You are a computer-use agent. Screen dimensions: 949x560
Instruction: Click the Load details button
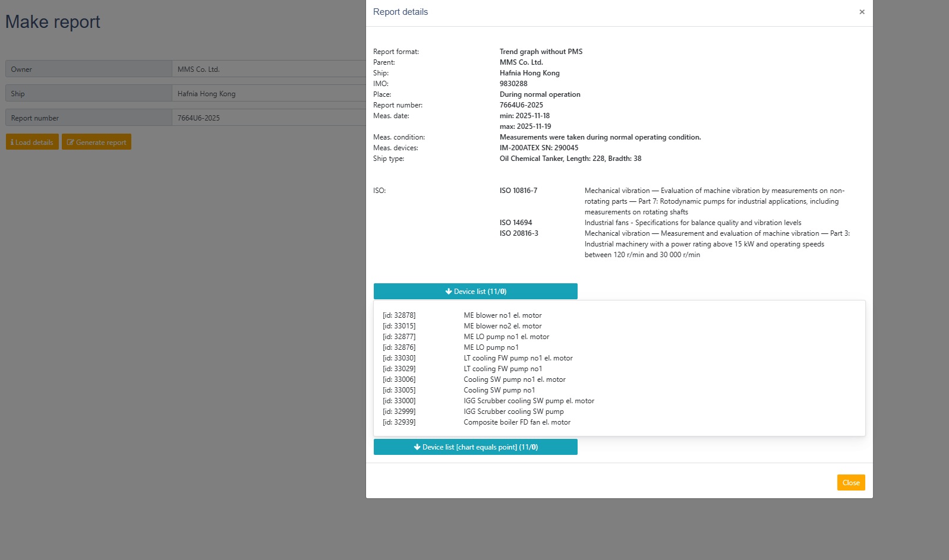point(32,143)
